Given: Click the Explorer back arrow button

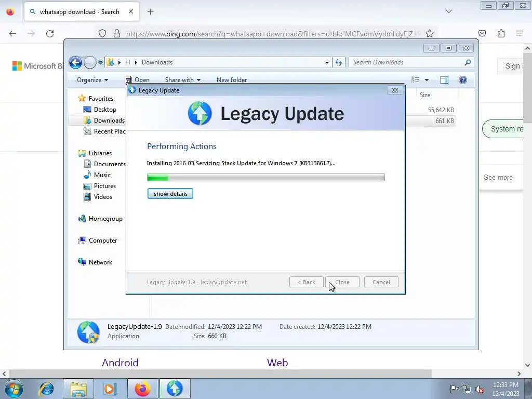Looking at the screenshot, I should tap(75, 62).
